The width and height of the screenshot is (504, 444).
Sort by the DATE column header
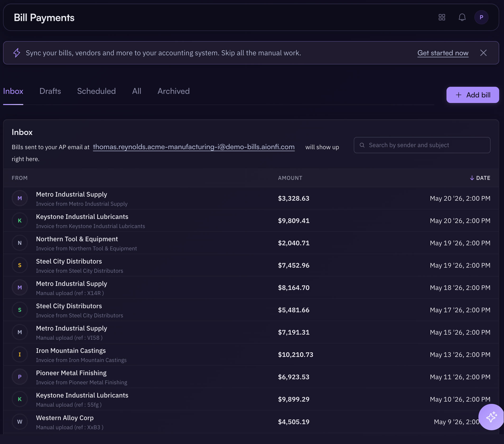pos(480,178)
